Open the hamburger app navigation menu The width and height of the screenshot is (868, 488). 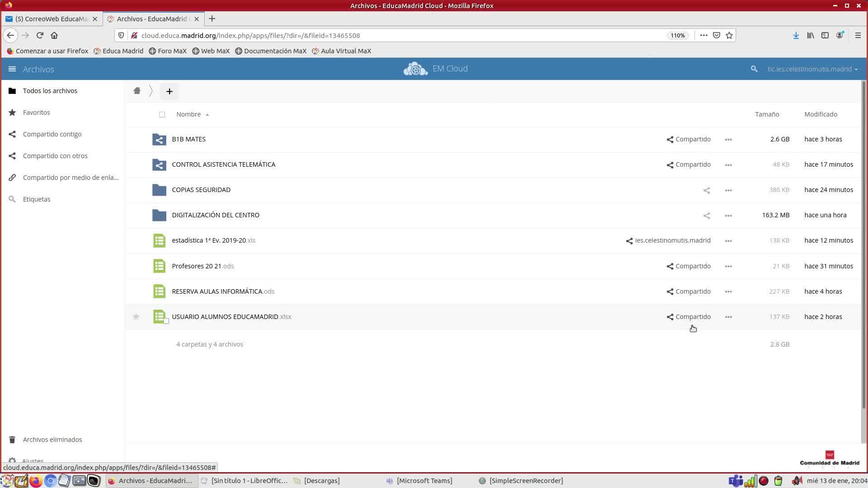12,69
